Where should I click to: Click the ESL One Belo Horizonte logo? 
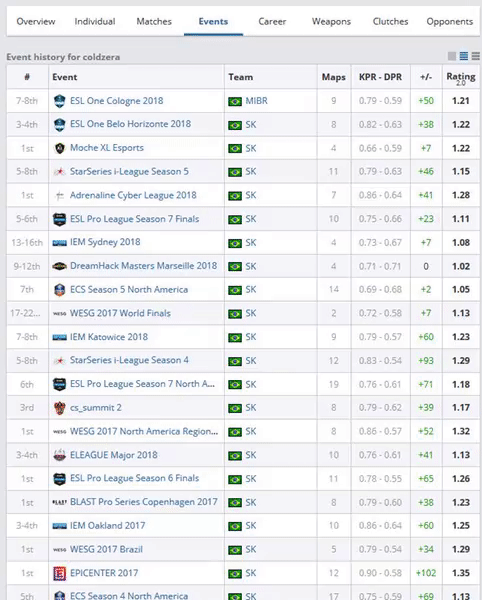click(x=59, y=125)
